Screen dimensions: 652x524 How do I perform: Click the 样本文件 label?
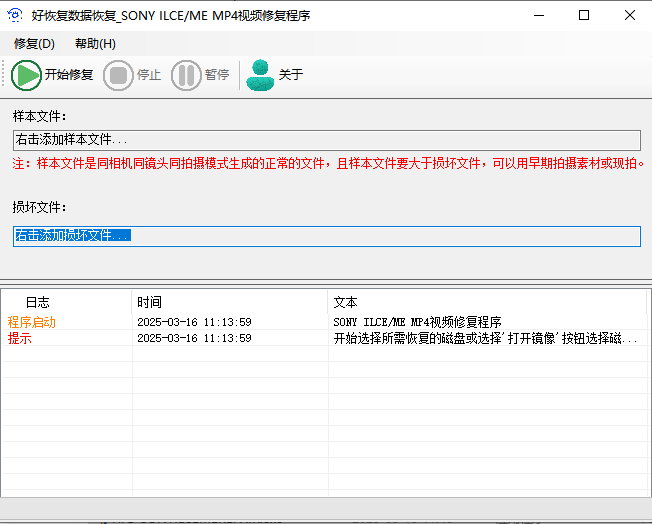pos(40,116)
